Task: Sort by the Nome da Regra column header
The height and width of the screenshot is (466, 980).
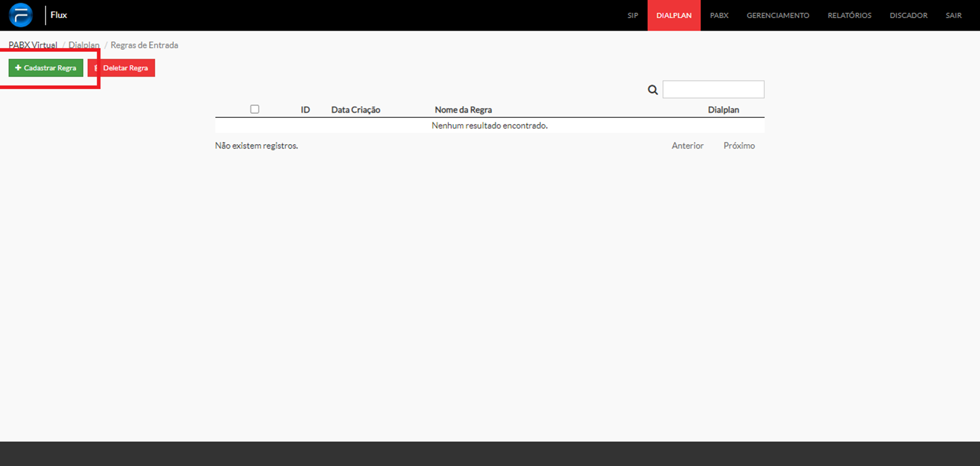Action: pyautogui.click(x=463, y=110)
